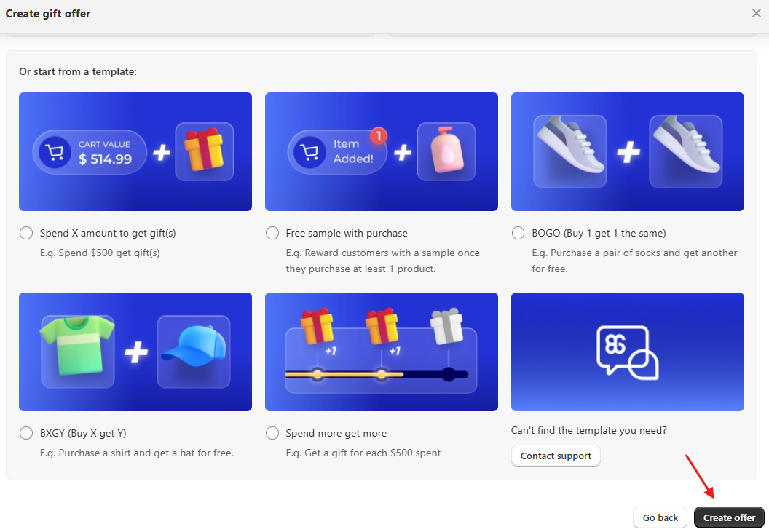Choose the BOGO (Buy 1 get 1) radio
769x532 pixels.
(x=518, y=233)
